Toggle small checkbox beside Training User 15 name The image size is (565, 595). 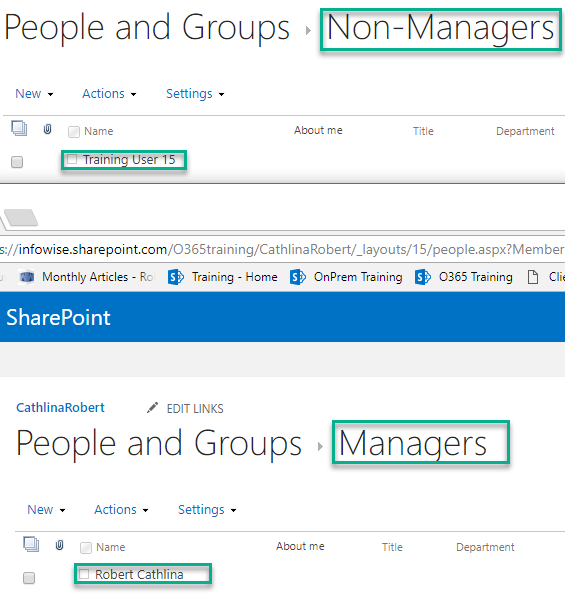72,159
